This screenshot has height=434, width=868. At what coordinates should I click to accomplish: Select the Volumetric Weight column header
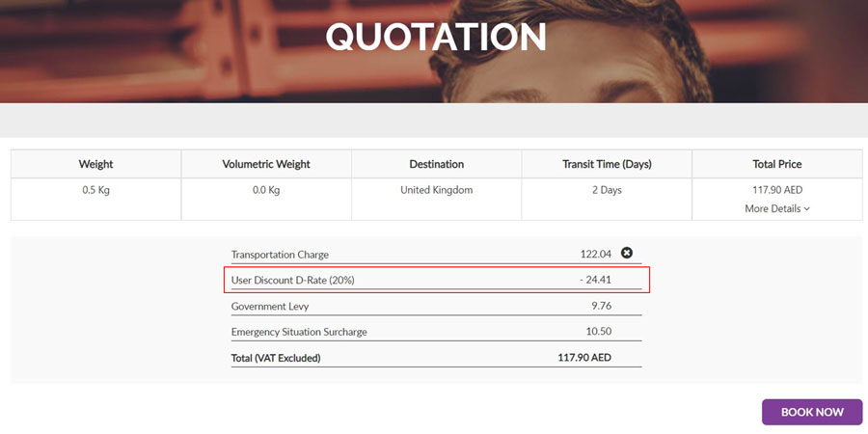pyautogui.click(x=266, y=164)
